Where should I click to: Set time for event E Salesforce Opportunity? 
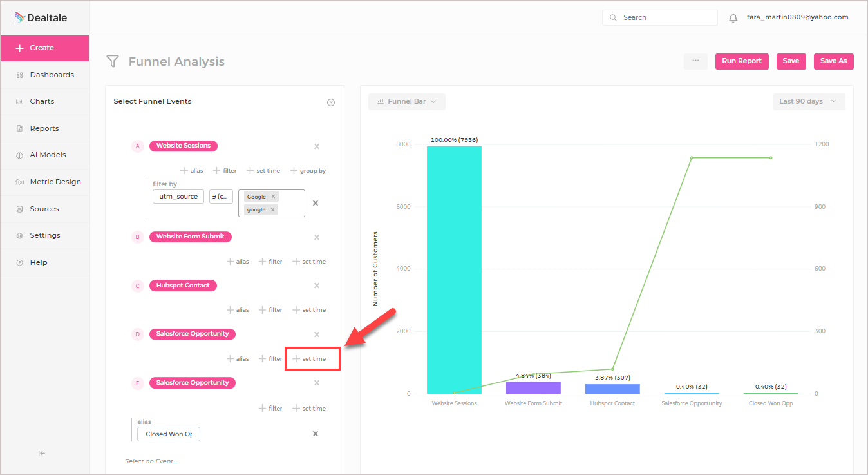coord(309,408)
